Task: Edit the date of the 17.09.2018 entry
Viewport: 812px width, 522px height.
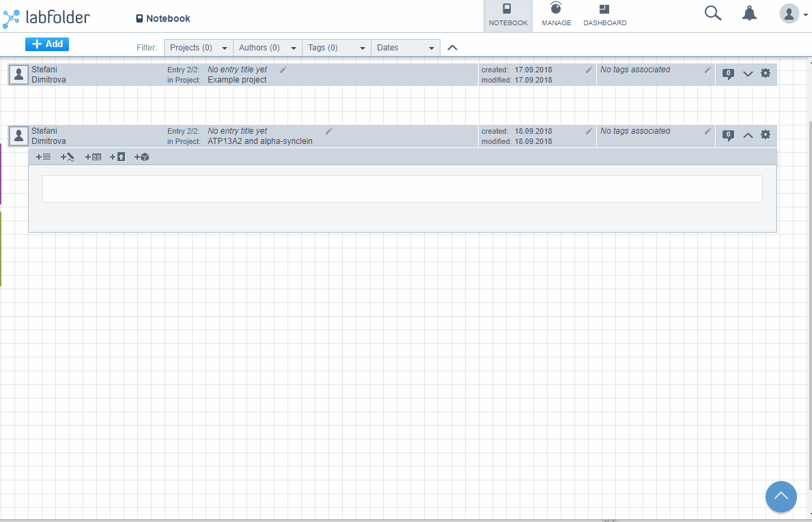Action: [x=589, y=70]
